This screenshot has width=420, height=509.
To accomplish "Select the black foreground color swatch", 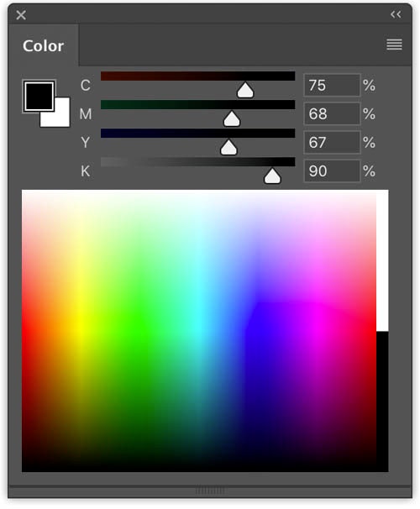I will (39, 97).
